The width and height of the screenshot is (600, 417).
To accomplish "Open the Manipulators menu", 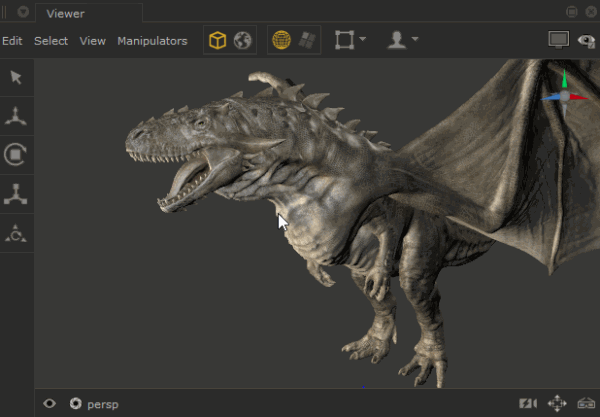I will point(152,41).
